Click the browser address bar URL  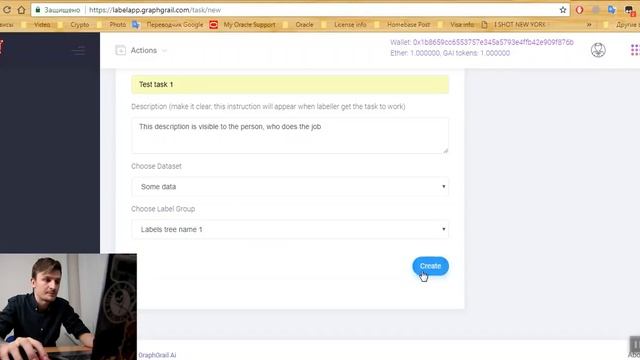tap(155, 10)
